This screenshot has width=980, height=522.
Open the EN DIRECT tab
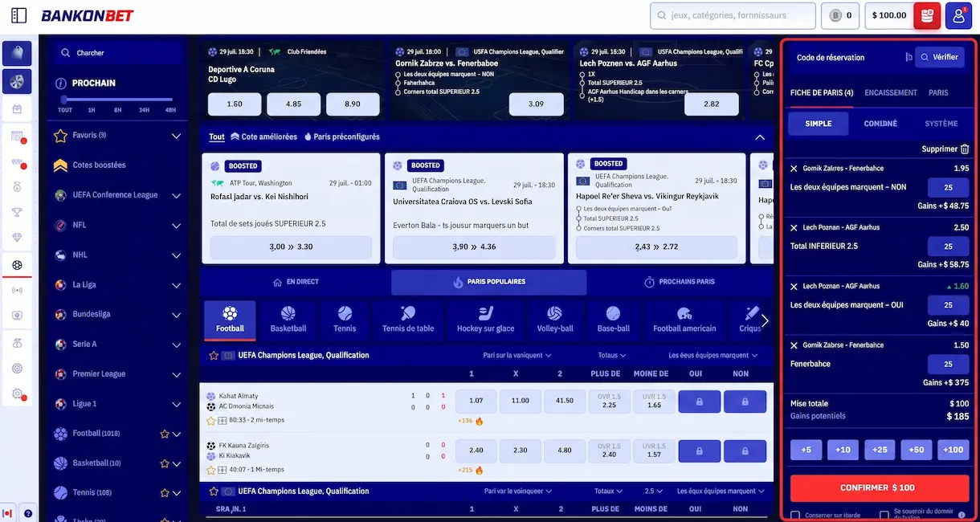point(296,282)
